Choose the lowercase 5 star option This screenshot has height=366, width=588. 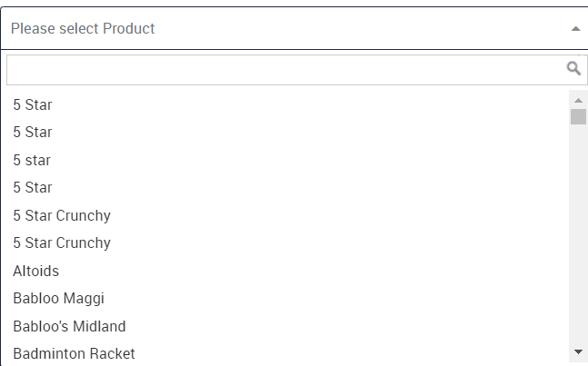click(287, 160)
